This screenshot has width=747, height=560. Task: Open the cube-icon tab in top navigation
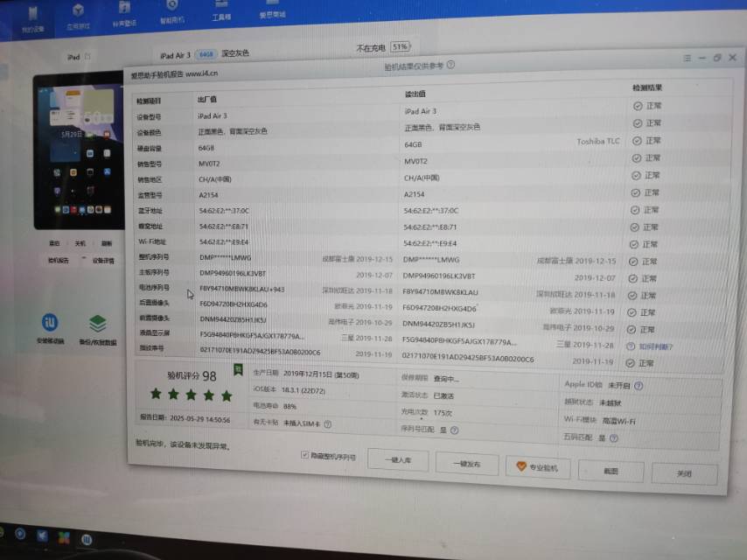click(x=78, y=17)
